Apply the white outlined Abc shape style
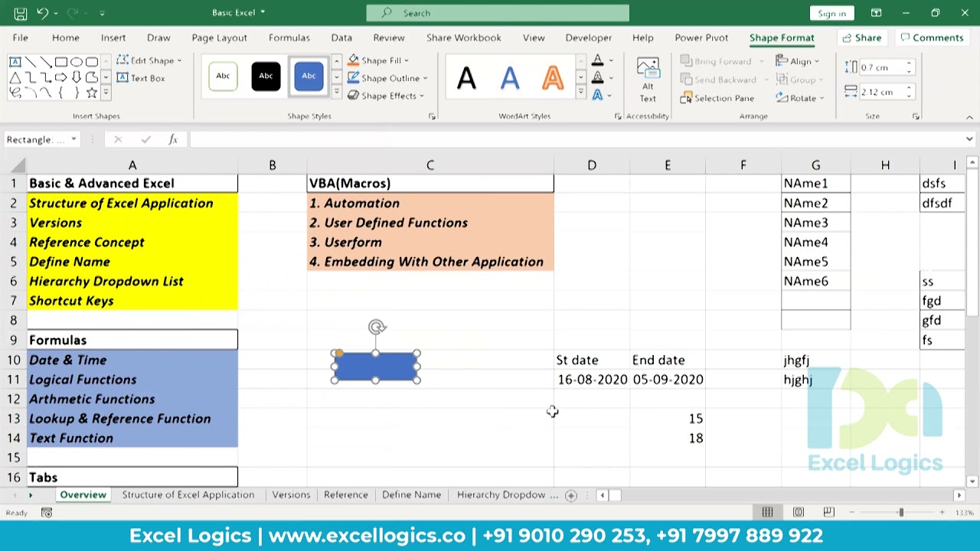This screenshot has width=980, height=551. (223, 76)
